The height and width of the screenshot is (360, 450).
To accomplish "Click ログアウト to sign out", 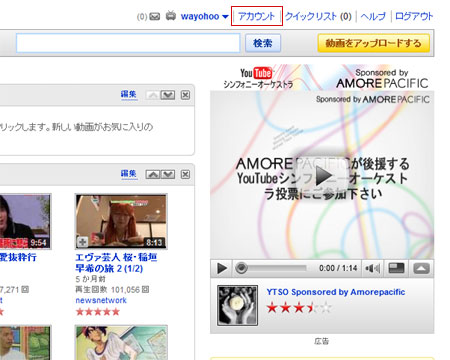I will [x=414, y=16].
